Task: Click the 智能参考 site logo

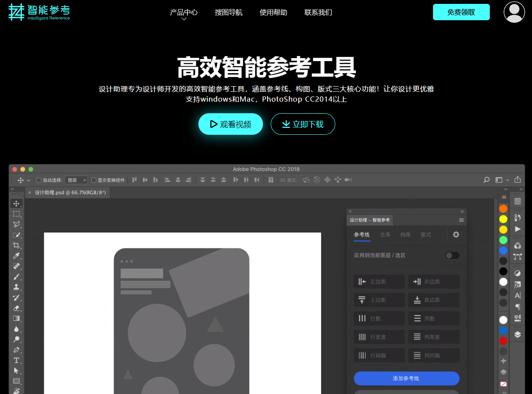Action: pyautogui.click(x=39, y=12)
